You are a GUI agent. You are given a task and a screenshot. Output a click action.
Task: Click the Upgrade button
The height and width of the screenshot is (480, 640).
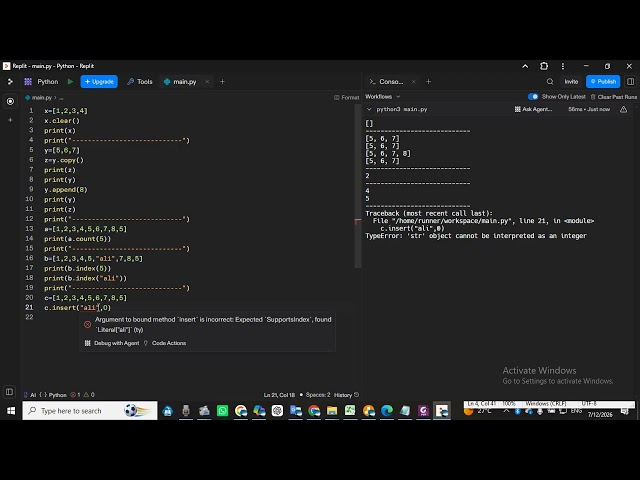pos(99,82)
